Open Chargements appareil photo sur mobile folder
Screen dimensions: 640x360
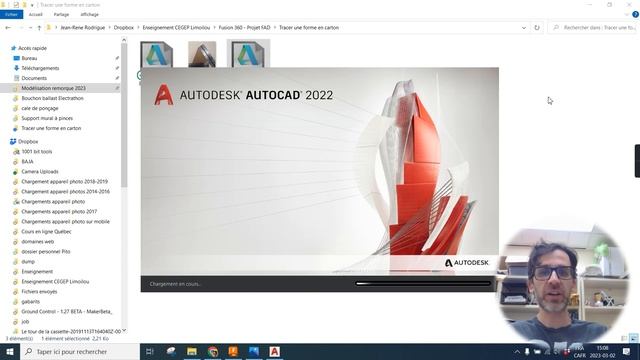click(x=65, y=222)
